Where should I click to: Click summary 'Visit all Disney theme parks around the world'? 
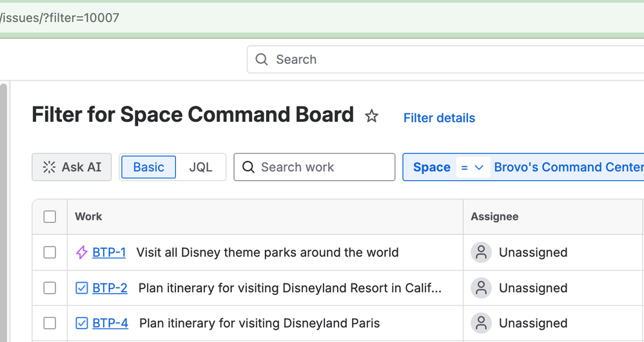pos(268,252)
